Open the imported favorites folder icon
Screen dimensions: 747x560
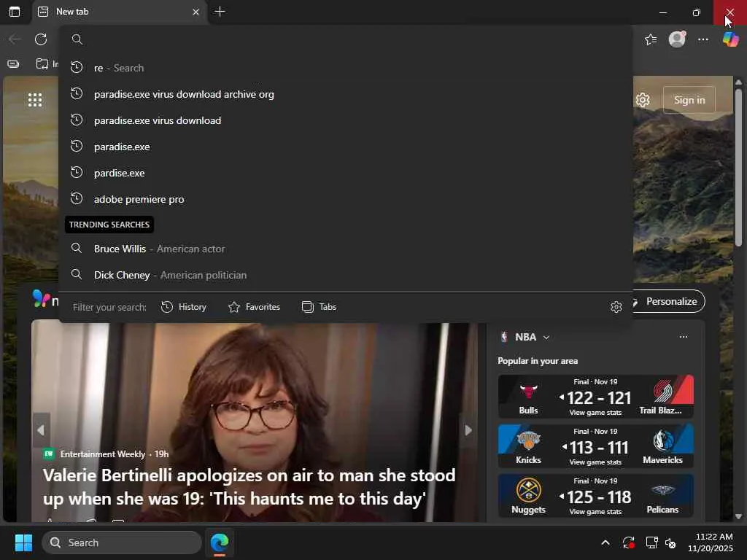tap(42, 64)
